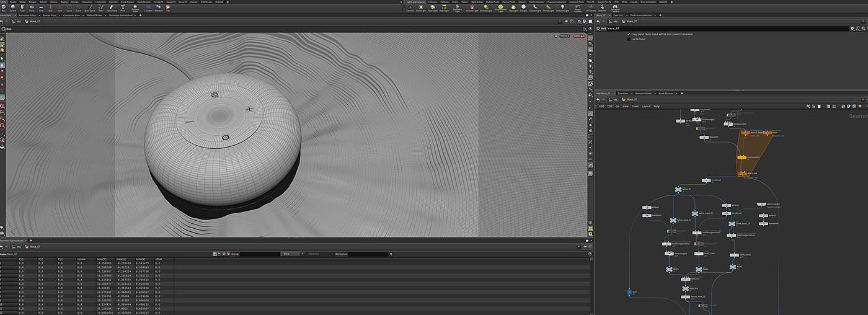
Task: Open the Persp viewport camera dropdown
Action: tap(565, 37)
